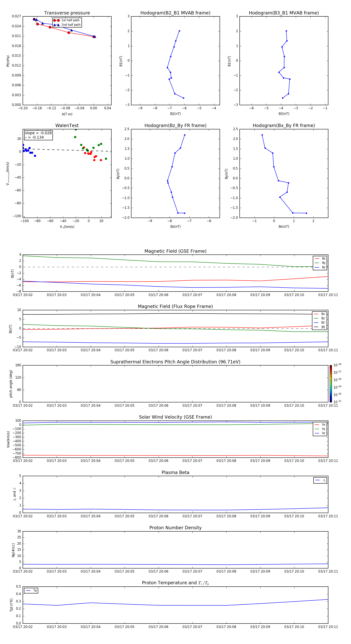Click the 'Transverse pressure' plot title
Viewport: 351px width, 644px height.
coord(67,13)
